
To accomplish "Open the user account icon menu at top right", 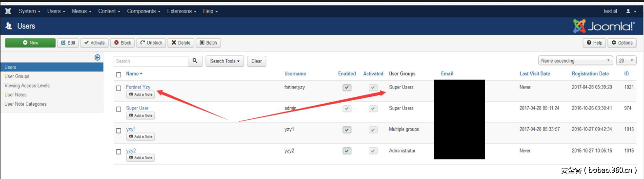I will tap(631, 11).
